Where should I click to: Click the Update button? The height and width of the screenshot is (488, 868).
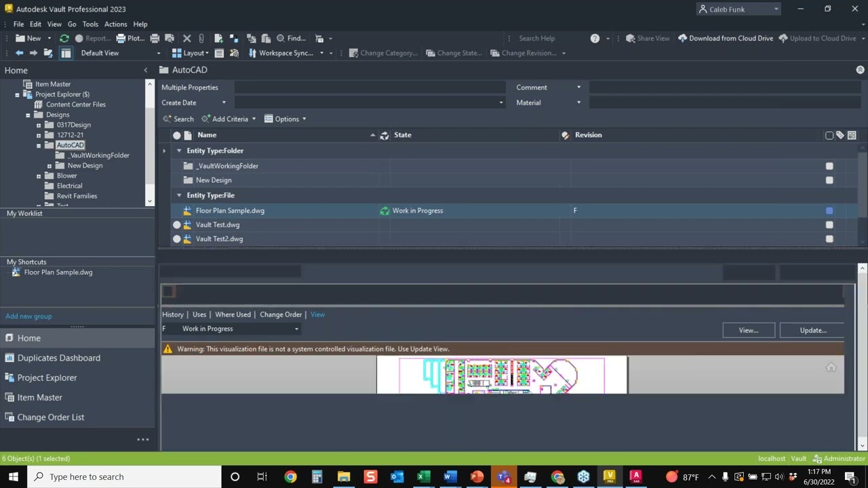[x=812, y=330]
